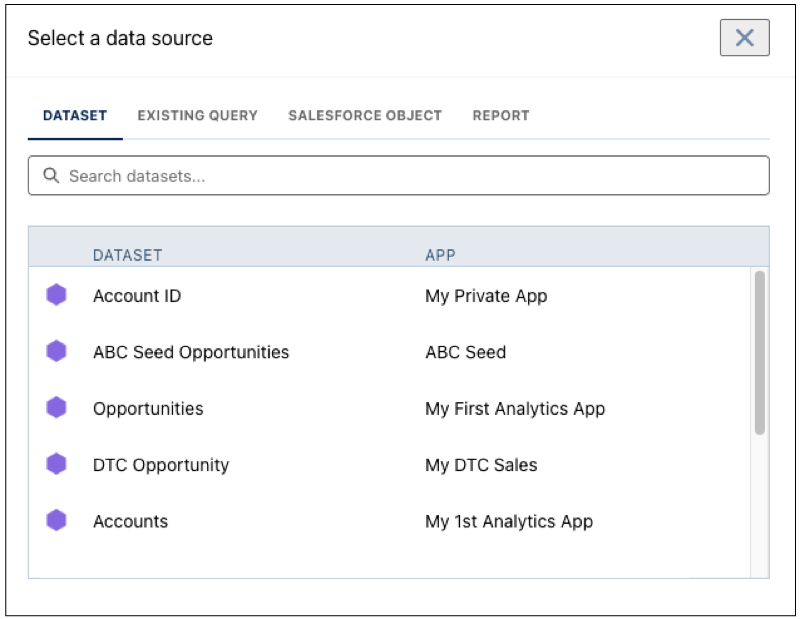Sort by the DATASET column header

128,255
